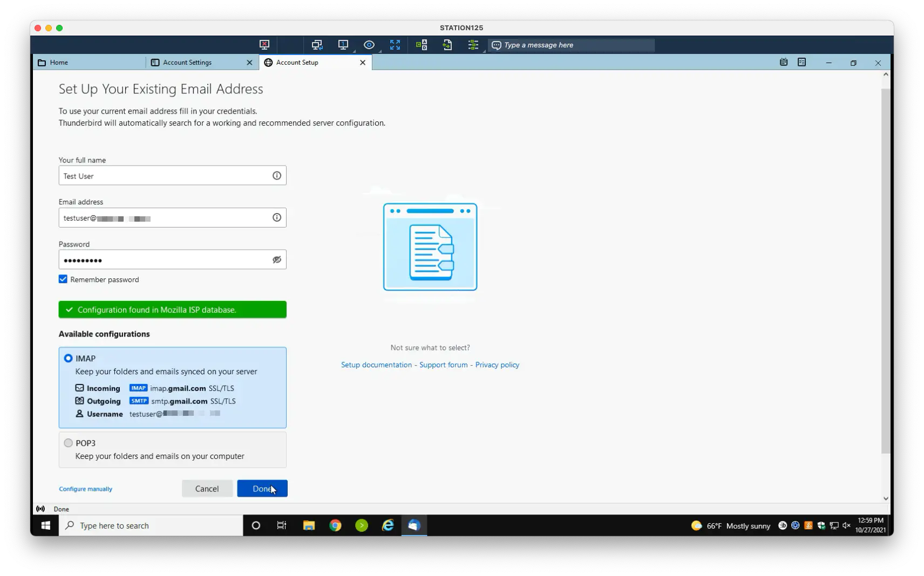Click the fullscreen arrows icon in remote toolbar
Image resolution: width=924 pixels, height=576 pixels.
[395, 45]
